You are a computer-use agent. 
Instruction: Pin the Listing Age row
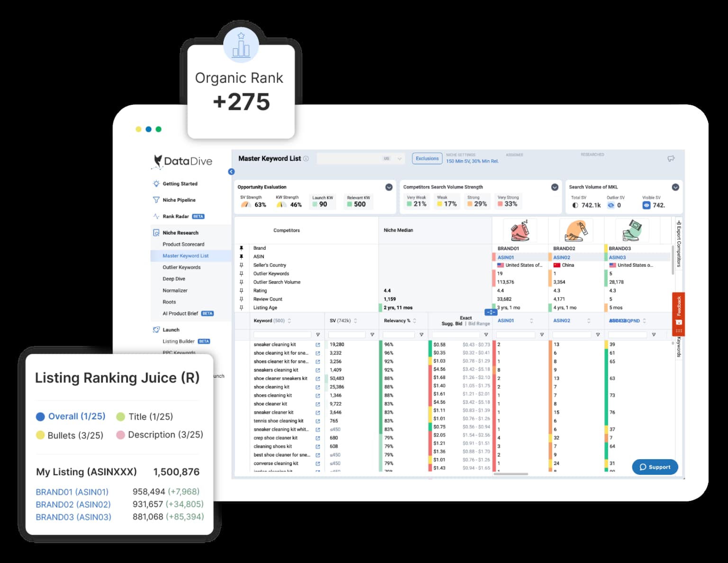click(x=241, y=308)
